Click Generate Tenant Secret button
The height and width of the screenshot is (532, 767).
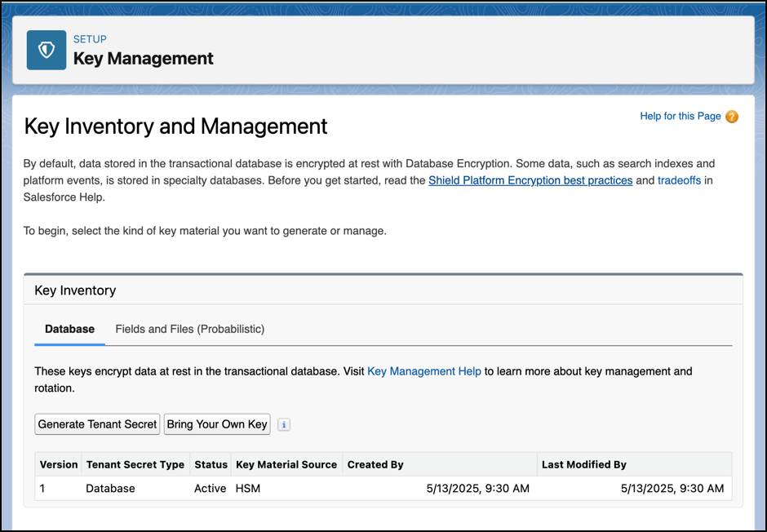(x=97, y=424)
